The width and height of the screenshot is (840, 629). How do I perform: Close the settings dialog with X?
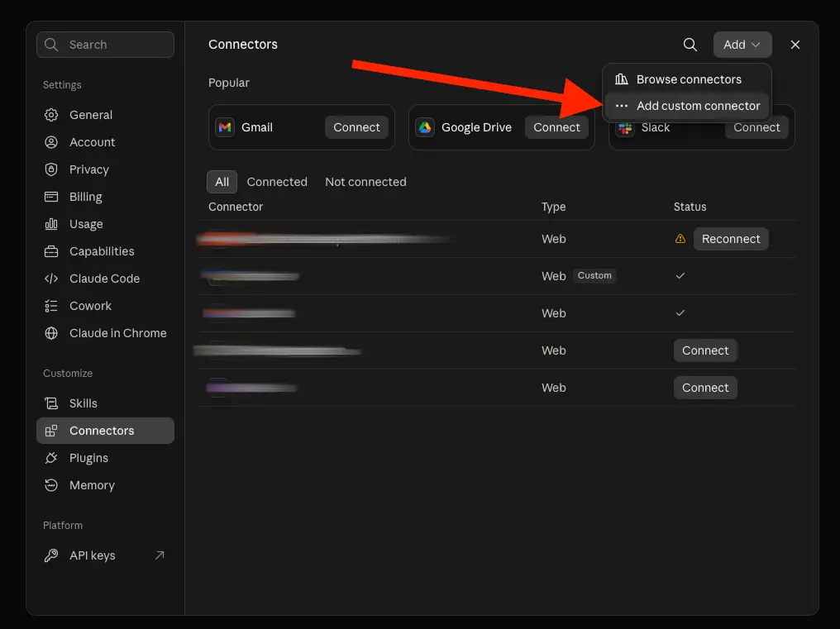pyautogui.click(x=795, y=45)
